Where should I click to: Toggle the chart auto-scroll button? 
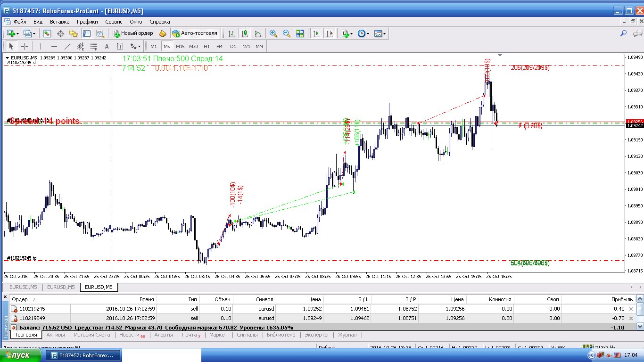click(316, 33)
